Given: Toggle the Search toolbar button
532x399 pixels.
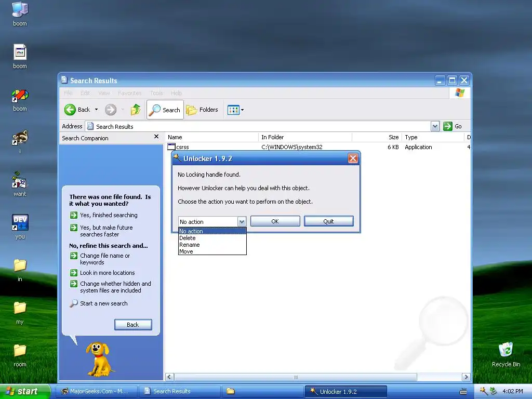Looking at the screenshot, I should pos(165,110).
